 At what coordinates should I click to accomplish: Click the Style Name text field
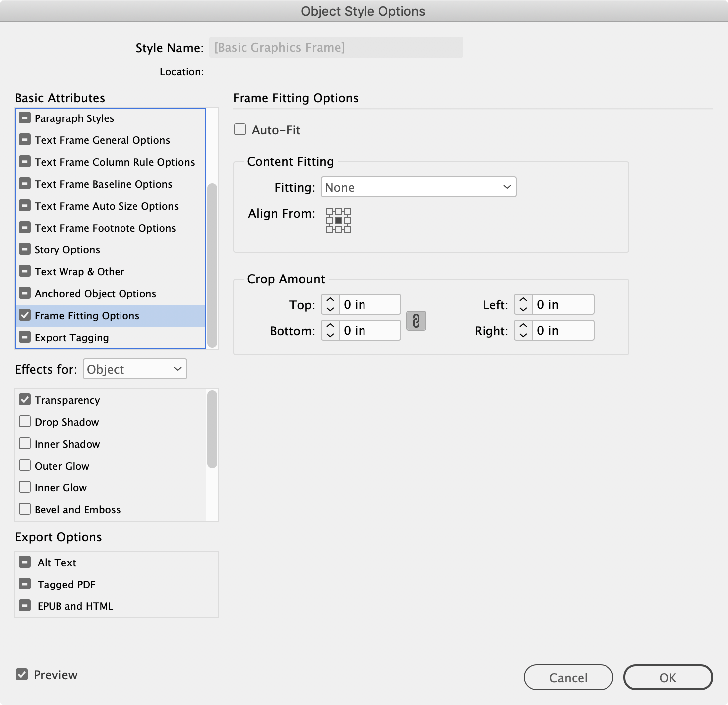pyautogui.click(x=336, y=47)
